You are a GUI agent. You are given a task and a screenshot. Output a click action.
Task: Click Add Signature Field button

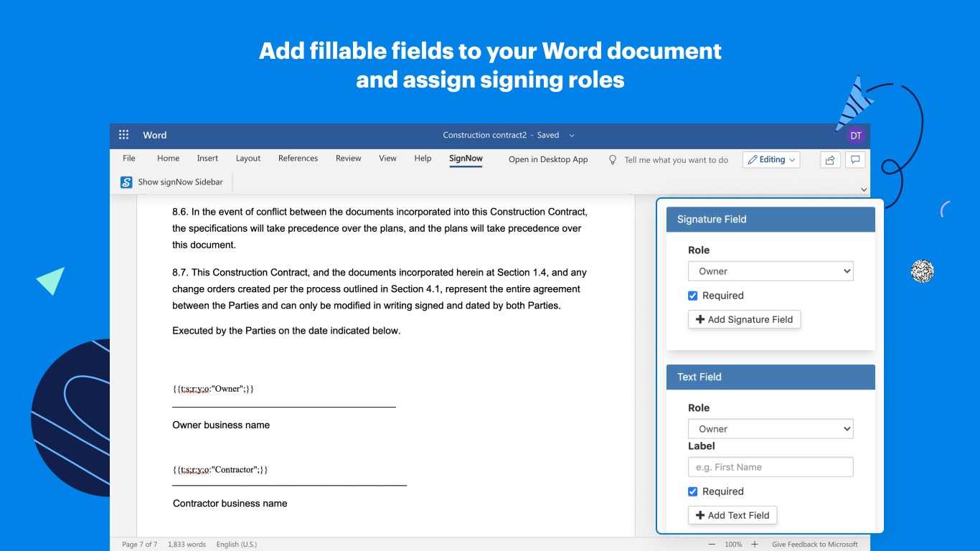point(744,319)
